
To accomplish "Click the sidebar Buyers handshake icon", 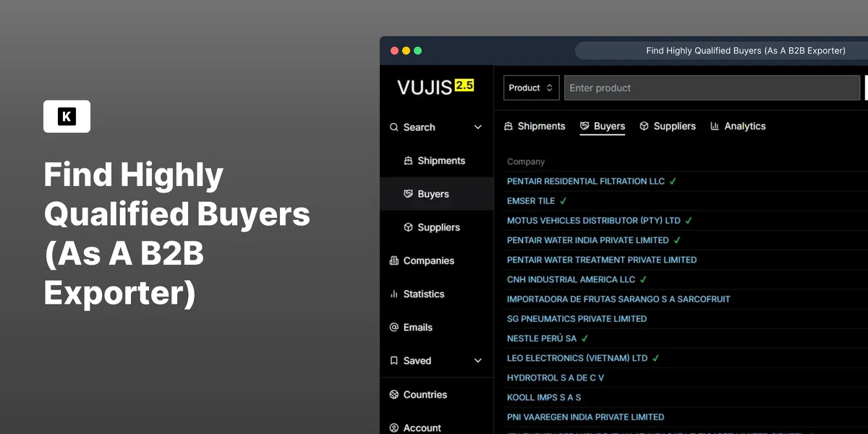I will (408, 194).
